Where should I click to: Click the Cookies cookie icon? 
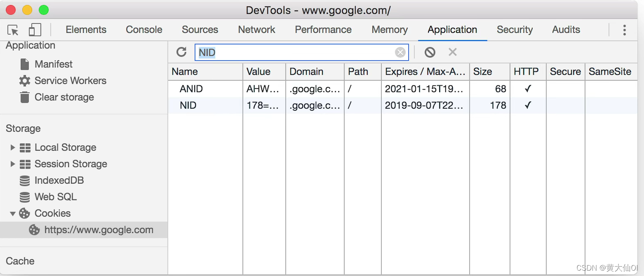click(x=25, y=213)
